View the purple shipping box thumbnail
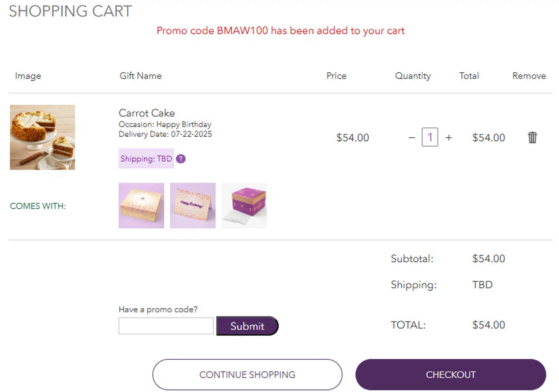 point(244,205)
